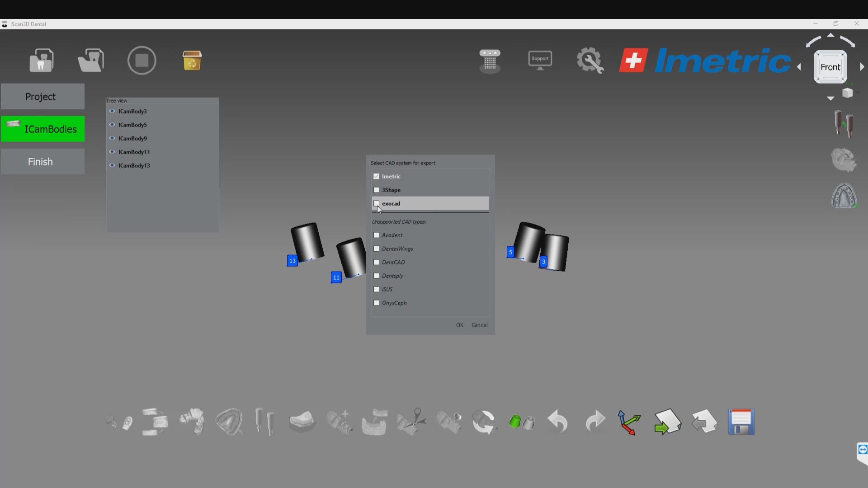The height and width of the screenshot is (488, 868).
Task: Check the OnyxCeph checkbox
Action: tap(376, 303)
